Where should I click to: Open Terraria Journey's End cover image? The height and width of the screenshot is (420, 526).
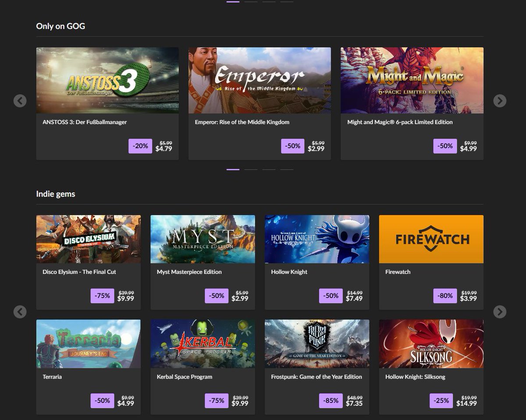pyautogui.click(x=89, y=344)
